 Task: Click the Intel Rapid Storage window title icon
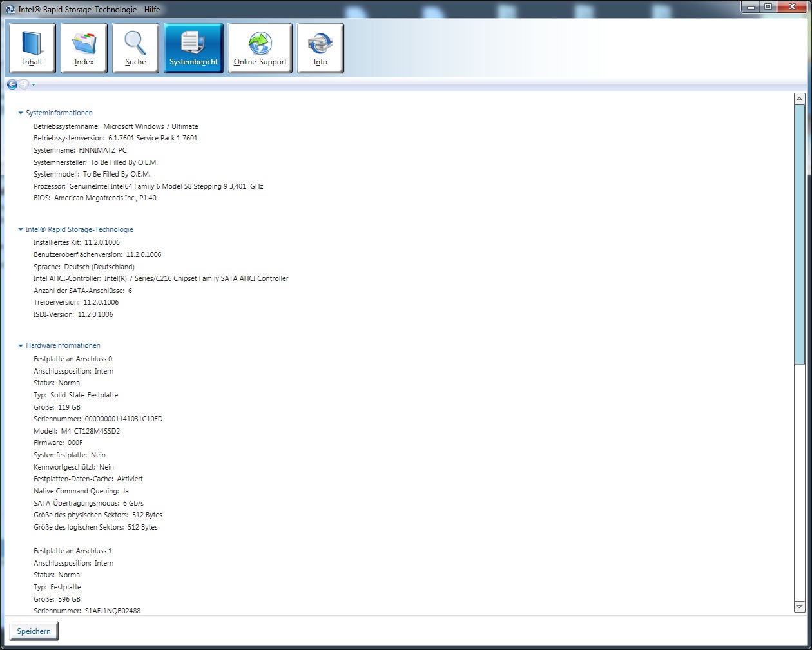tap(10, 10)
